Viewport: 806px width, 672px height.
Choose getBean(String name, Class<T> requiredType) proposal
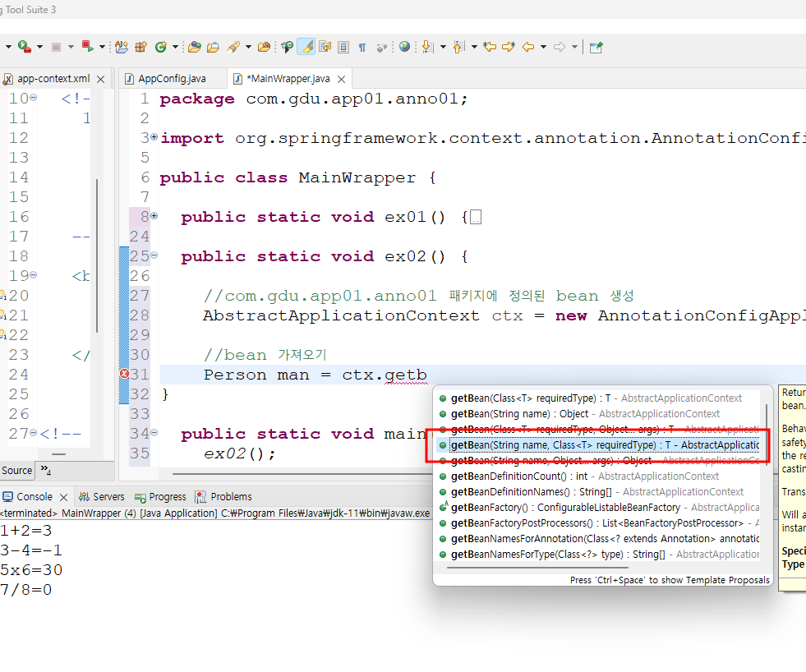(599, 445)
